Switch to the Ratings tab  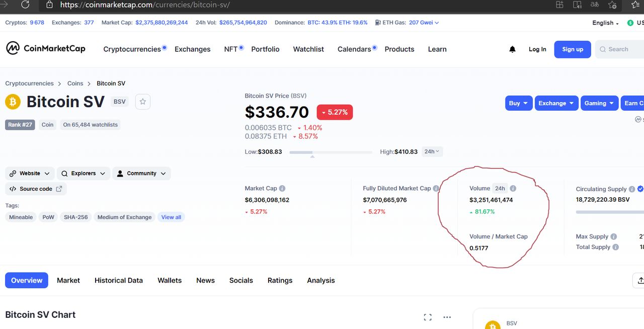(x=280, y=280)
